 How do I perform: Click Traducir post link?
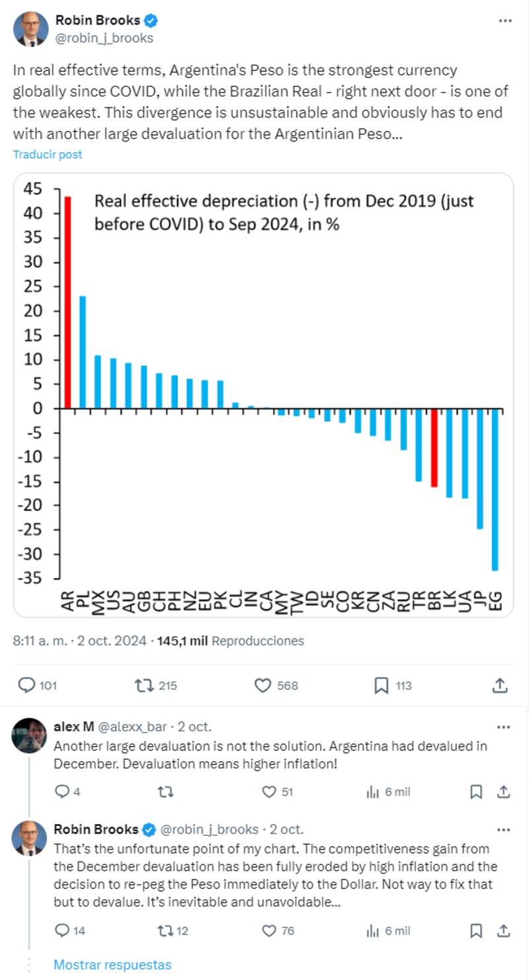(48, 154)
